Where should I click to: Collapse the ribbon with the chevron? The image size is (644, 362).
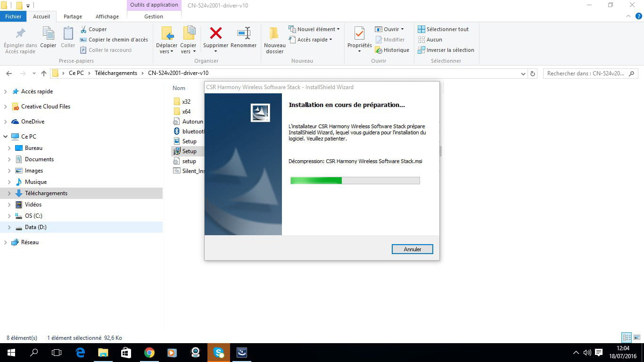coord(627,16)
